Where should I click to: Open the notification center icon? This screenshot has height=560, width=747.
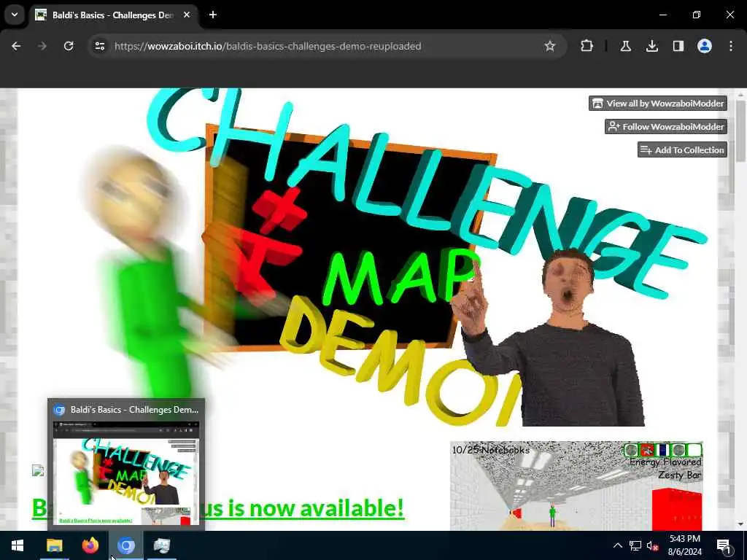(723, 545)
